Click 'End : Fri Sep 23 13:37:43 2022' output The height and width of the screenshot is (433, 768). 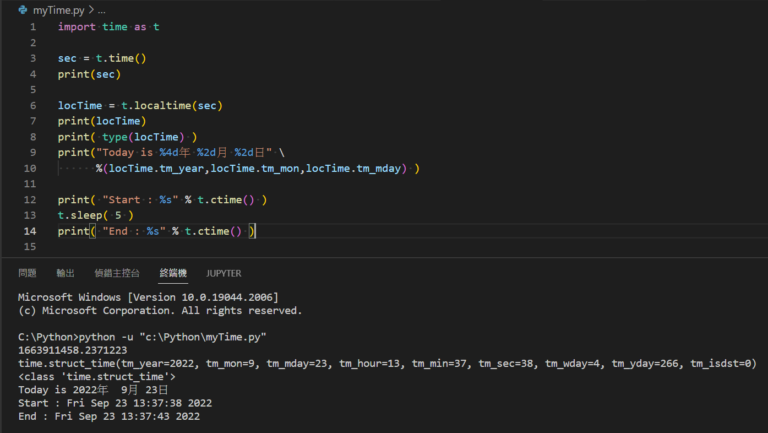pos(109,416)
